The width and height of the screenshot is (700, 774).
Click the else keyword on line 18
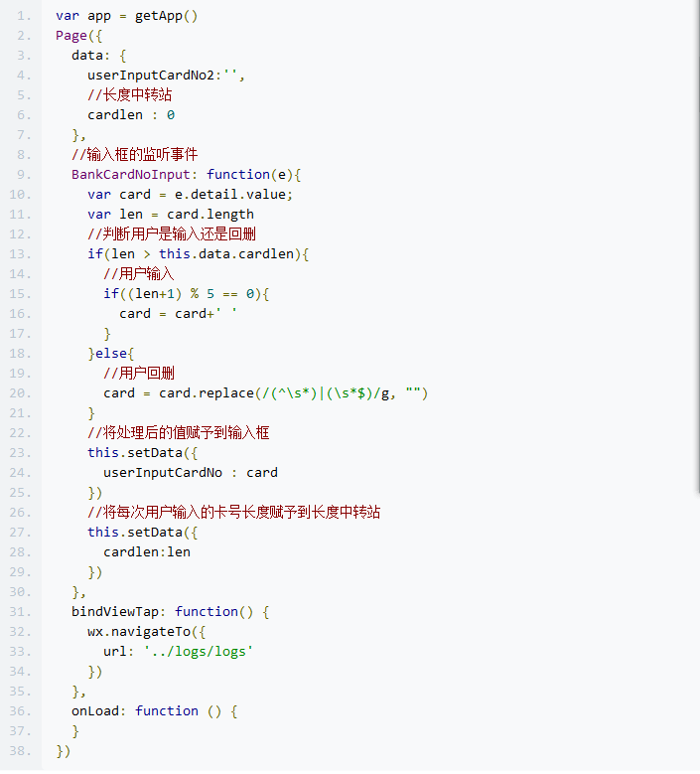click(114, 354)
